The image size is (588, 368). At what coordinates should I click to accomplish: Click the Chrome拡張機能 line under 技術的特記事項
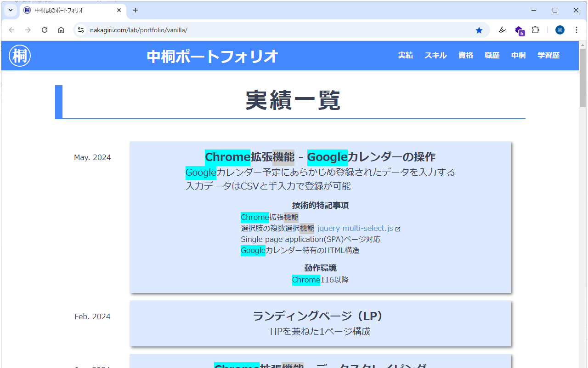pos(270,217)
